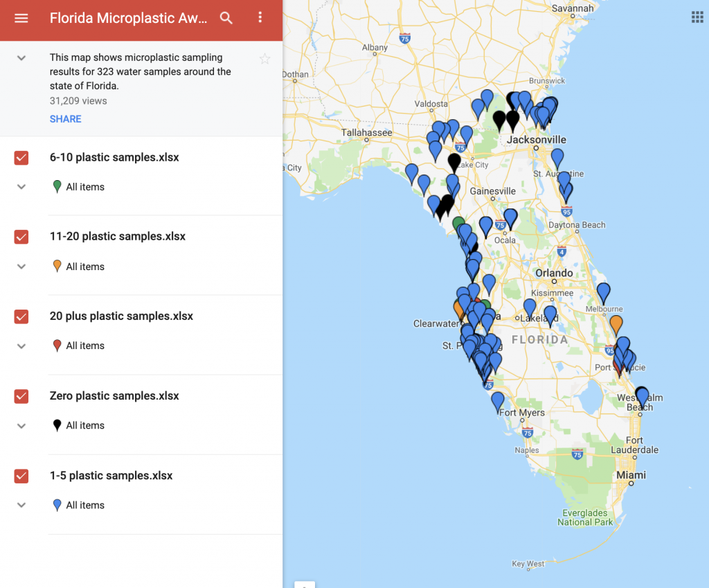This screenshot has height=588, width=709.
Task: Click the search magnifier icon
Action: [x=226, y=18]
